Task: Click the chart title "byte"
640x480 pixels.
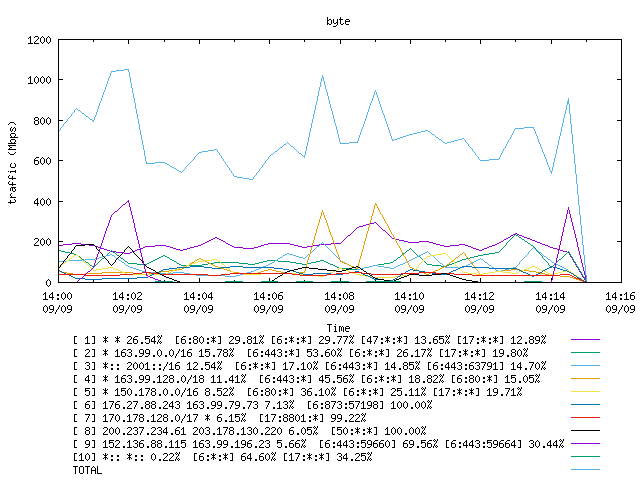Action: click(x=338, y=21)
